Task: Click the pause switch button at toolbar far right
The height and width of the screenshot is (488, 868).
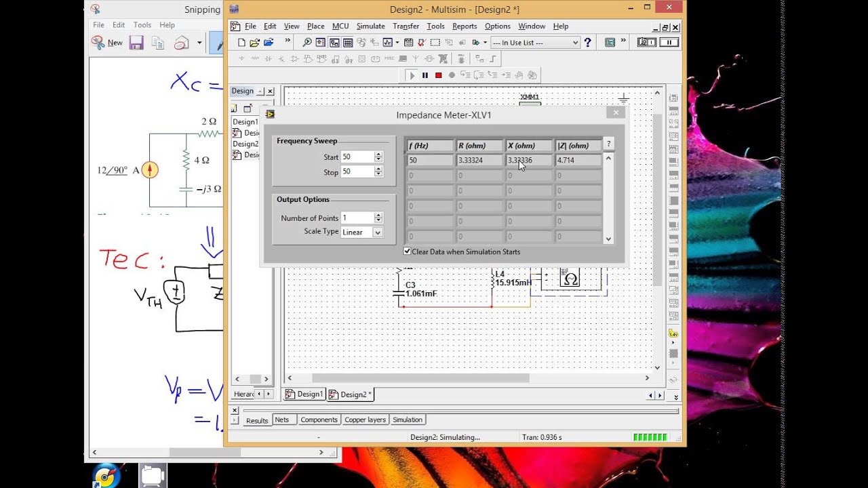Action: tap(669, 43)
